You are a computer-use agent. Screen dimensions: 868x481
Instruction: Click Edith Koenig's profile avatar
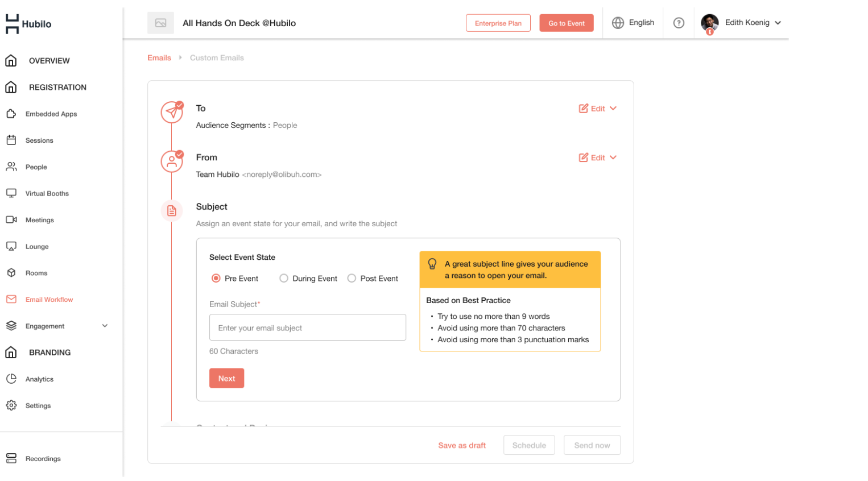pos(709,23)
